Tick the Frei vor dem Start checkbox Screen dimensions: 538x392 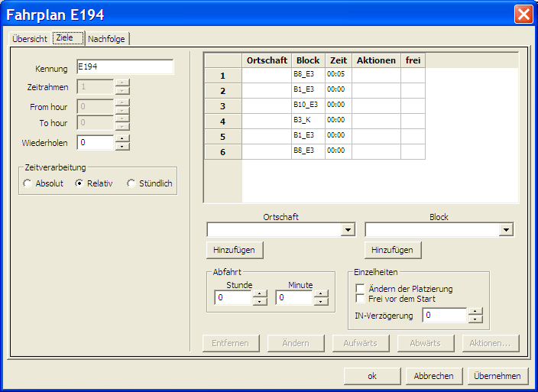(x=360, y=299)
